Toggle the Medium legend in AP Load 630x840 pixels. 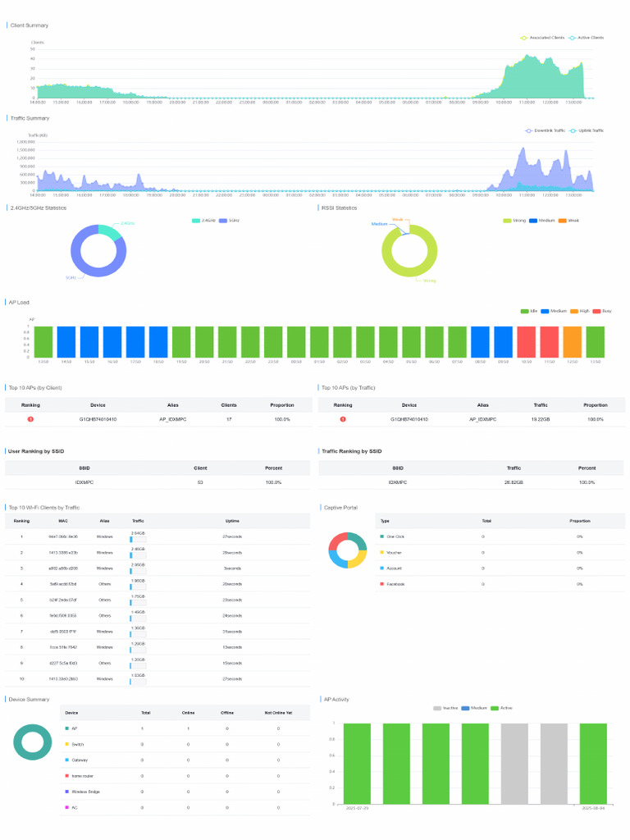[x=554, y=311]
